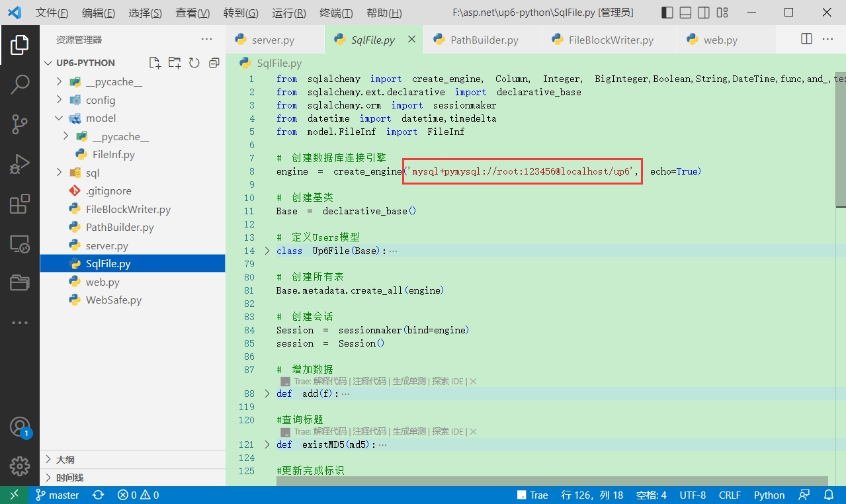Open Manage gear icon at bottom
The image size is (846, 504).
click(x=20, y=466)
